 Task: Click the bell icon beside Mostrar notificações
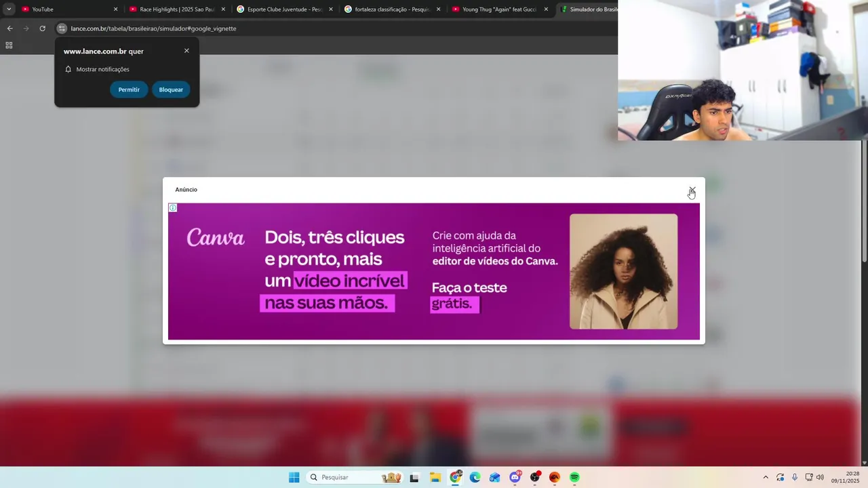tap(68, 69)
